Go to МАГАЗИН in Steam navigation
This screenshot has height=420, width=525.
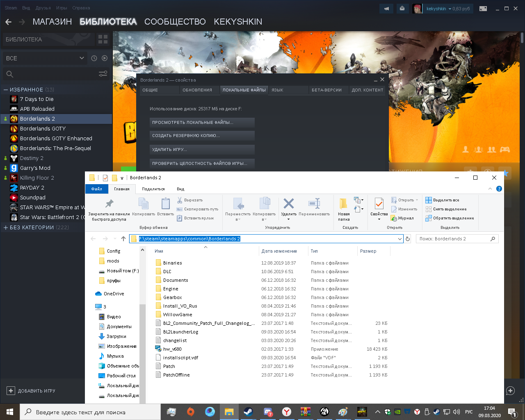52,22
